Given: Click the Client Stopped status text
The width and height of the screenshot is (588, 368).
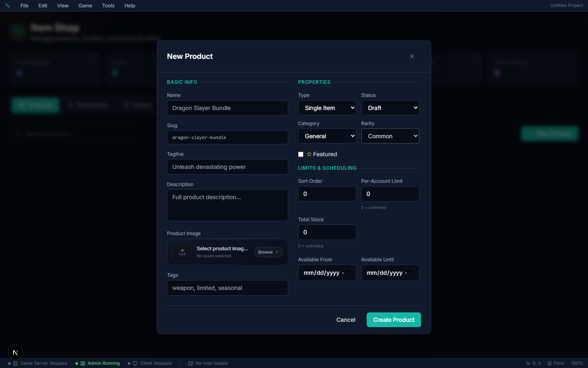Looking at the screenshot, I should pos(156,364).
